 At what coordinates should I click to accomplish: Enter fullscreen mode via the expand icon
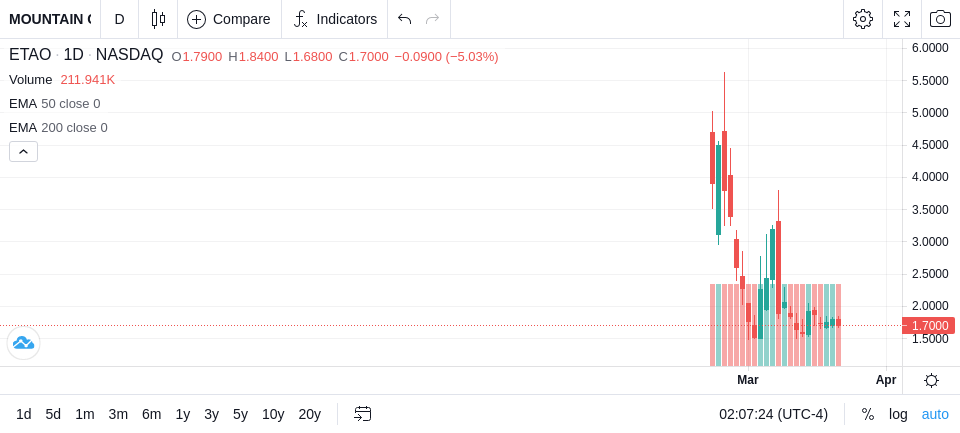pyautogui.click(x=902, y=19)
